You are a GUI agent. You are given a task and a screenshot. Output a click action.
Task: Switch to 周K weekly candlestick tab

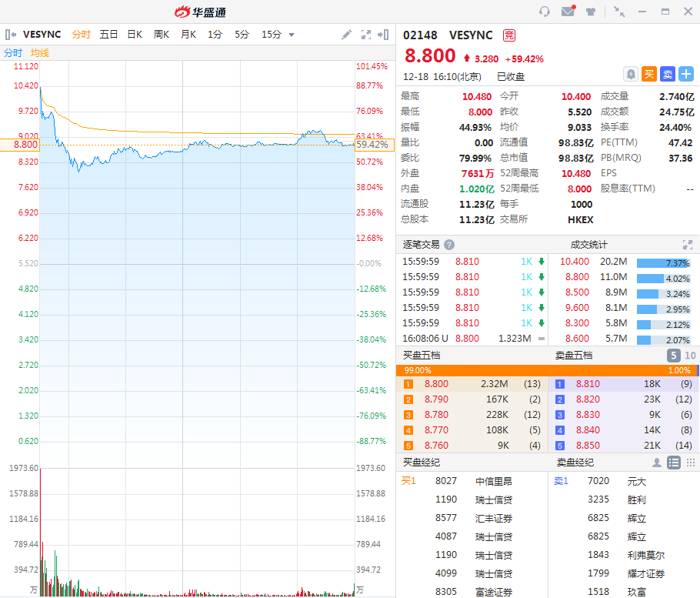point(162,35)
